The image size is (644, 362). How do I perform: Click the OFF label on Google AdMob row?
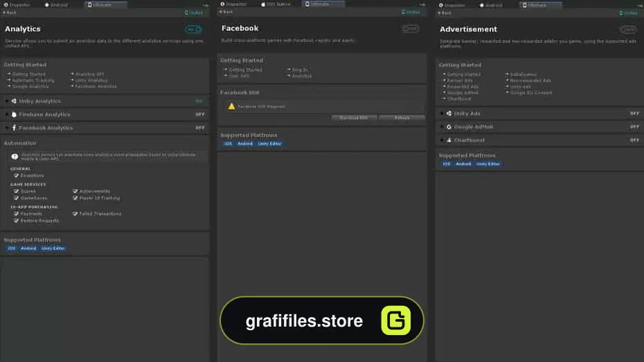pos(634,127)
